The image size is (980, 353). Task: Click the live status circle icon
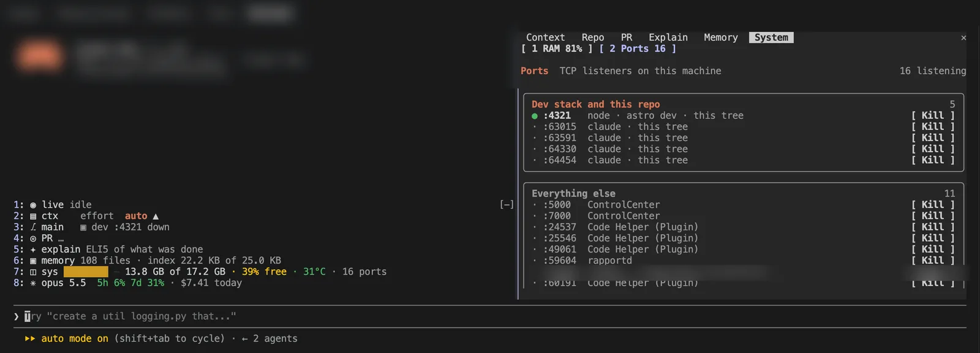point(33,205)
